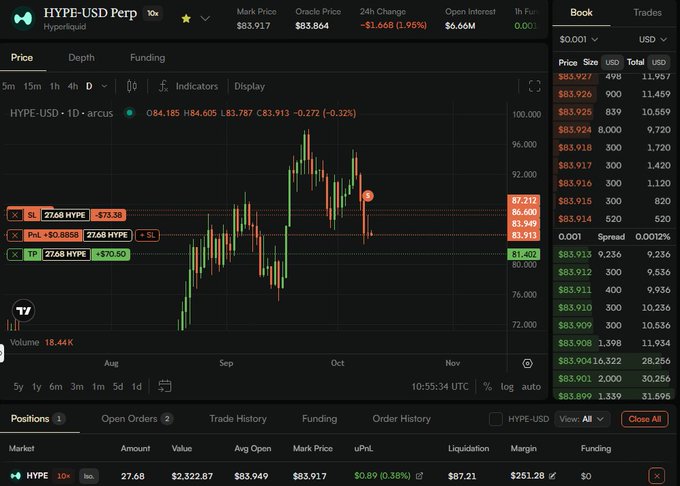Click the + SL add button
Image resolution: width=680 pixels, height=486 pixels.
click(x=147, y=235)
